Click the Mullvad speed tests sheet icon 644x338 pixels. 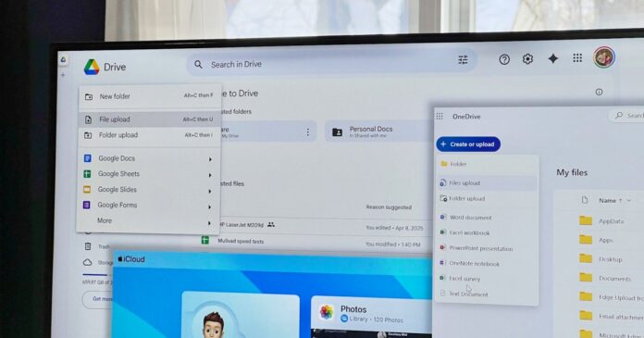tap(204, 240)
